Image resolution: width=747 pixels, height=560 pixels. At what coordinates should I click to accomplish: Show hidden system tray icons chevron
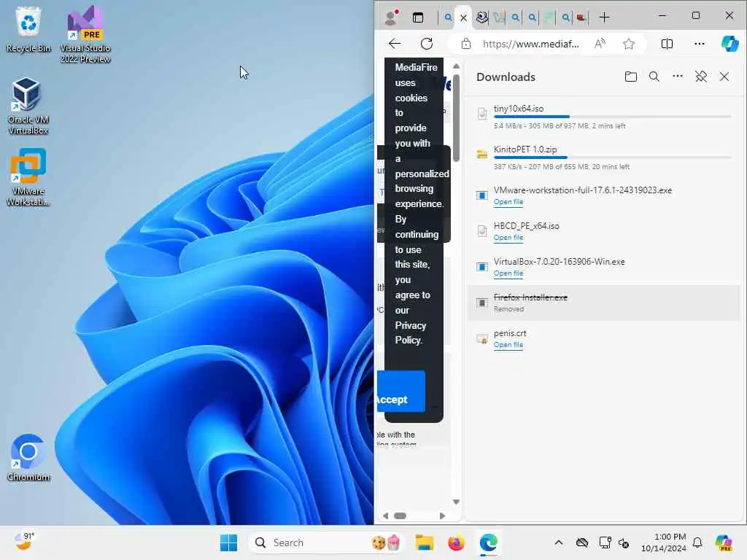(558, 542)
